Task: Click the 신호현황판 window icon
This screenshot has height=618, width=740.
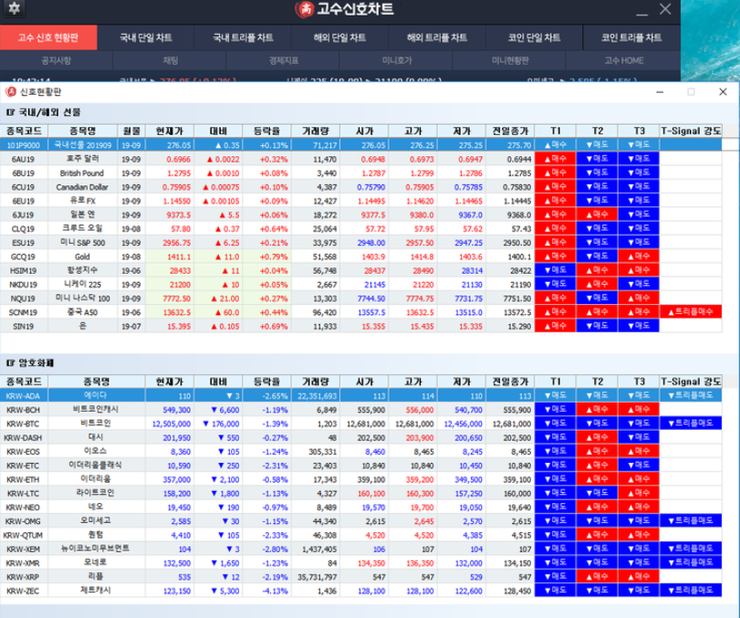Action: point(10,92)
